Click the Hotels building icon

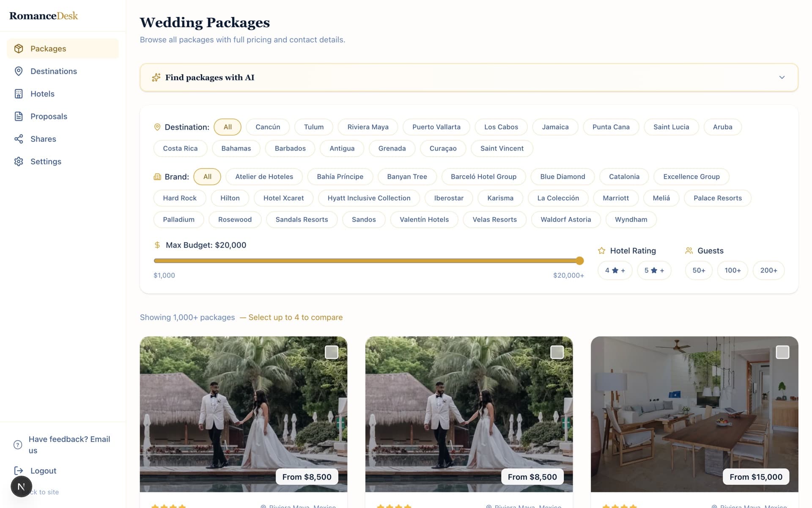tap(19, 94)
